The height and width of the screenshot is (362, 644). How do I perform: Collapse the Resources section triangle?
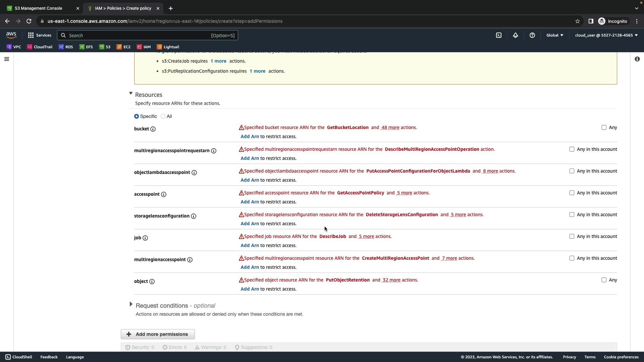(x=131, y=94)
